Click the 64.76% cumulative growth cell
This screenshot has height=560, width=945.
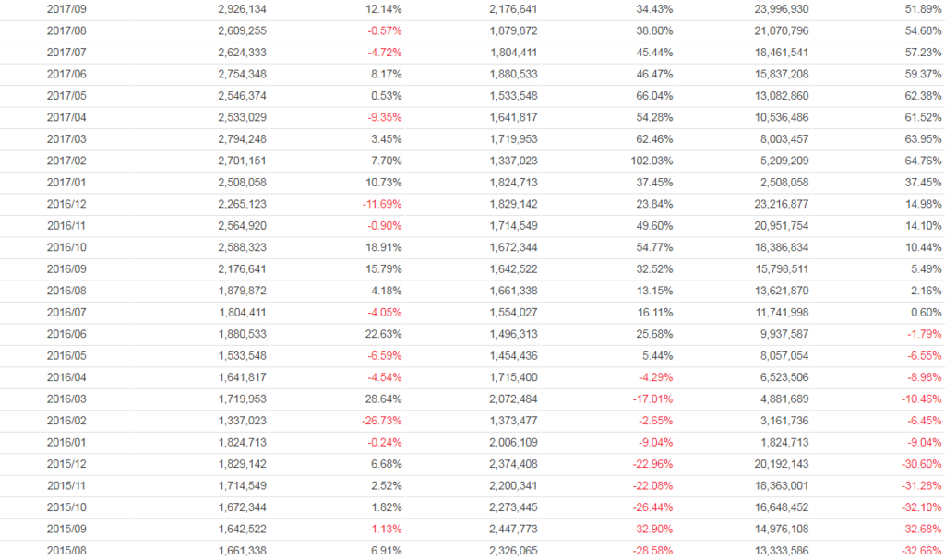pyautogui.click(x=923, y=161)
